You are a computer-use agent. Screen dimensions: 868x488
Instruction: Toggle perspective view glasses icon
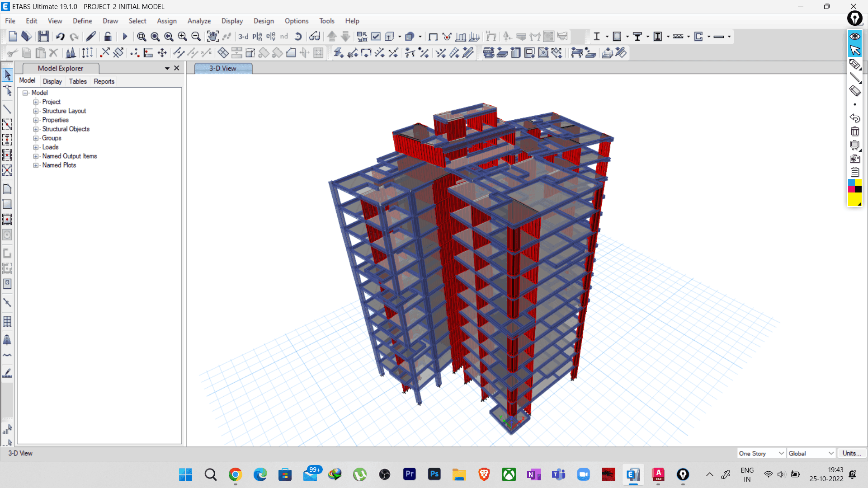(x=315, y=37)
